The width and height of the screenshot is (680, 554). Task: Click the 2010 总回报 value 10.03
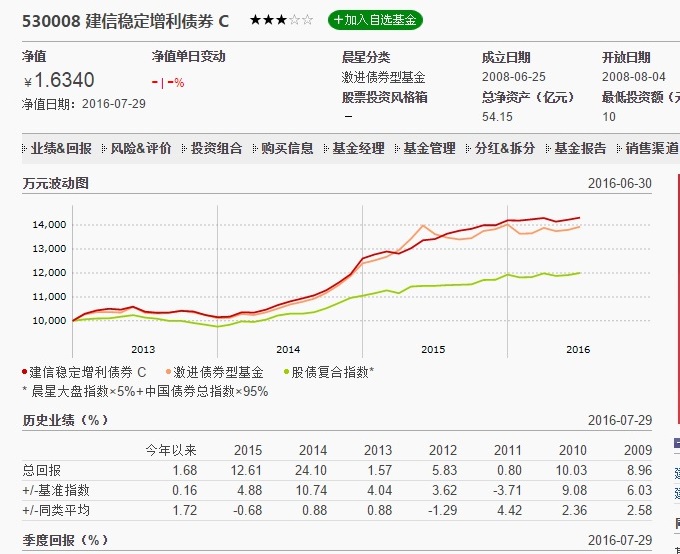pos(571,470)
